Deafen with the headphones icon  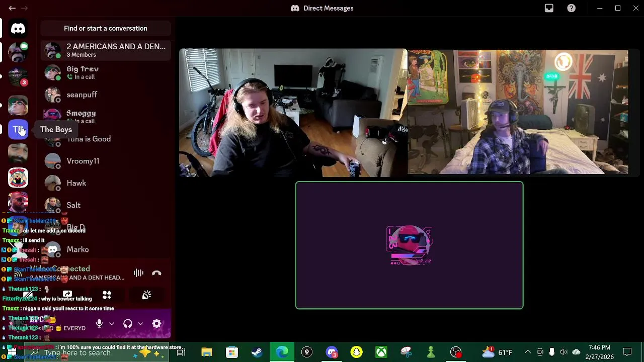(128, 324)
